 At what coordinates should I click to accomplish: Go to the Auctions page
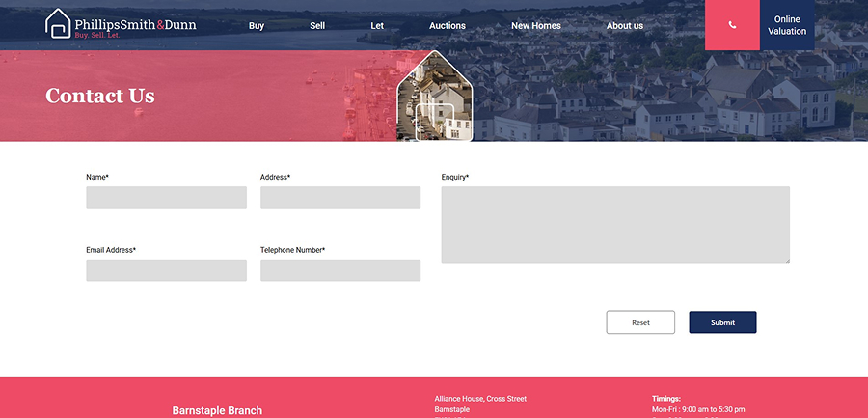pyautogui.click(x=448, y=26)
